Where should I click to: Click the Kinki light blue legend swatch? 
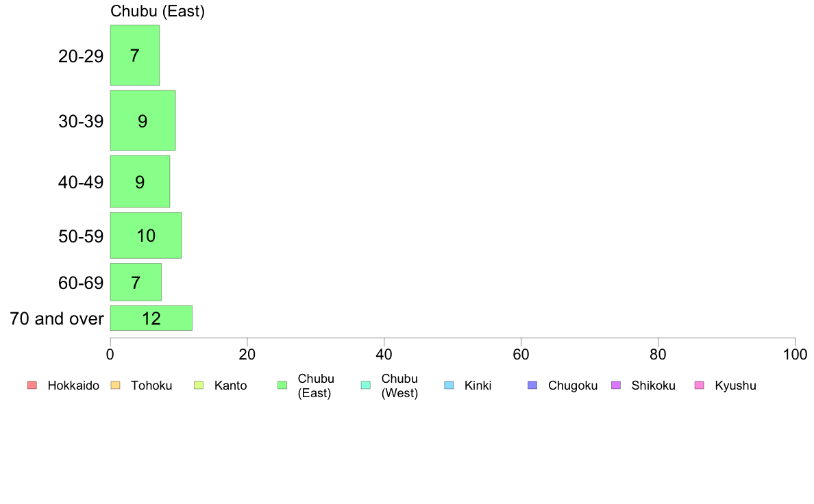(449, 386)
